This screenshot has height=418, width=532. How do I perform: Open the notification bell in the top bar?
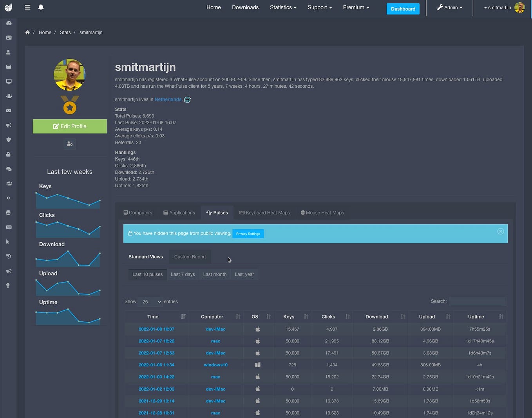[41, 7]
